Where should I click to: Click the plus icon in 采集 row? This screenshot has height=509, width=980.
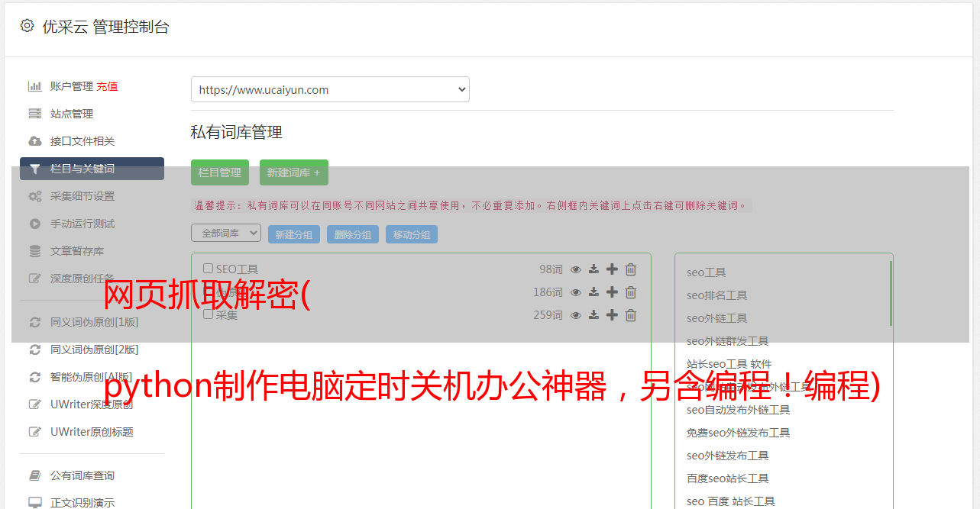[x=612, y=315]
